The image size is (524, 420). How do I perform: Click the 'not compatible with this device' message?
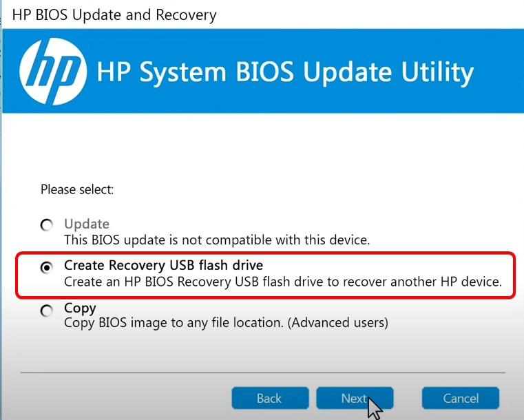(217, 240)
